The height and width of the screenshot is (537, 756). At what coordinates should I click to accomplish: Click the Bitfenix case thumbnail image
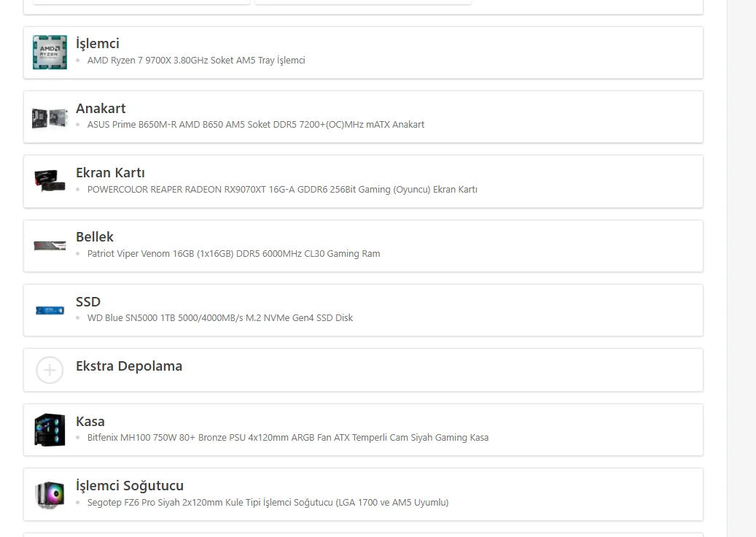tap(50, 430)
